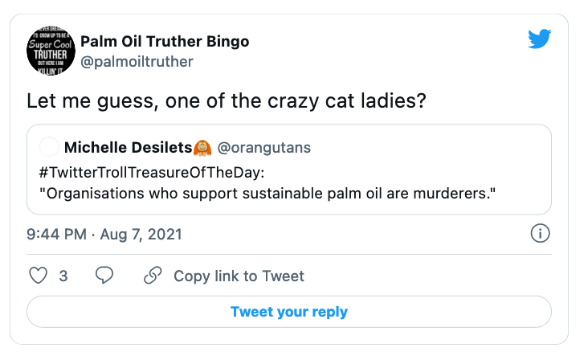Click the reply speech bubble icon
588x364 pixels.
pyautogui.click(x=104, y=276)
